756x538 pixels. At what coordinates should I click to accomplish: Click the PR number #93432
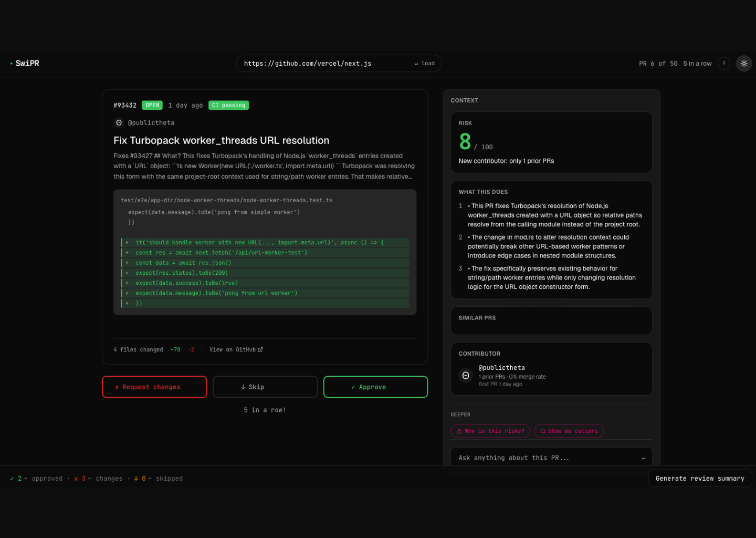coord(125,106)
